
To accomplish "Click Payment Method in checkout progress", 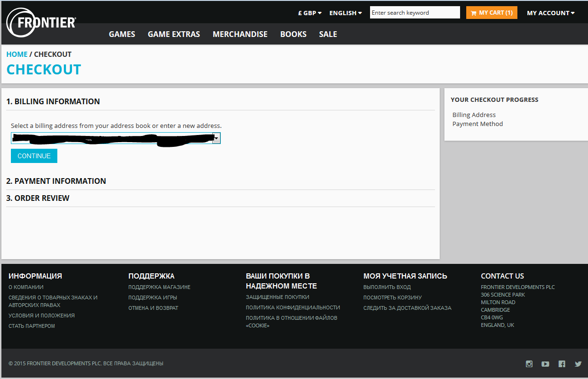I will tap(478, 124).
